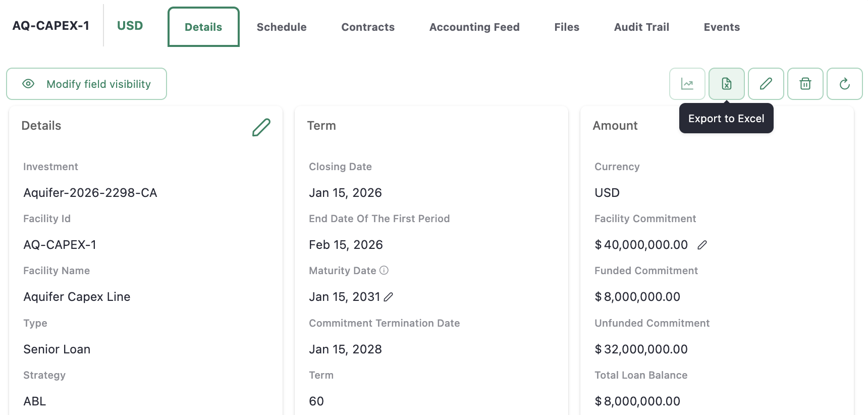Select facility name Aquifer Capex Line
The height and width of the screenshot is (415, 868).
[77, 297]
